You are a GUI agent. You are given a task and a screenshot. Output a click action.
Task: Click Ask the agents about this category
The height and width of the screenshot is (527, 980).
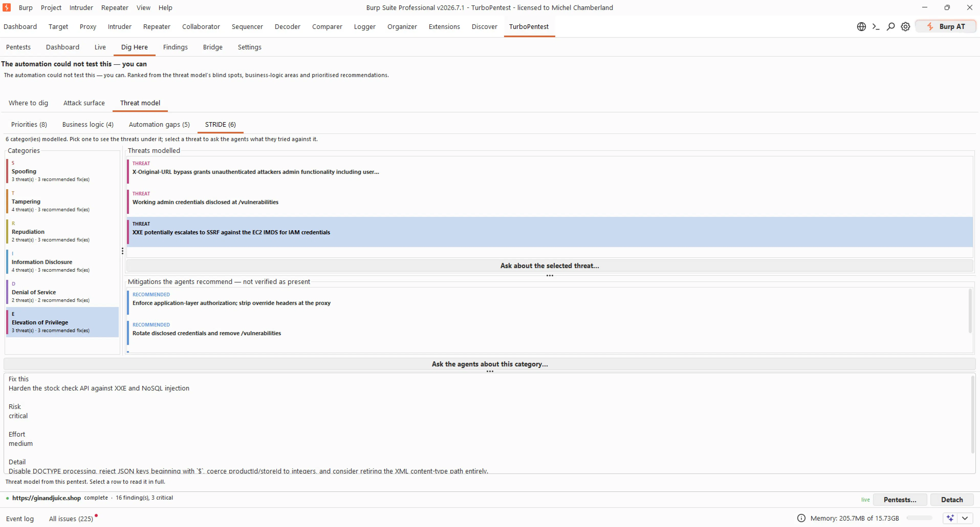click(x=490, y=364)
